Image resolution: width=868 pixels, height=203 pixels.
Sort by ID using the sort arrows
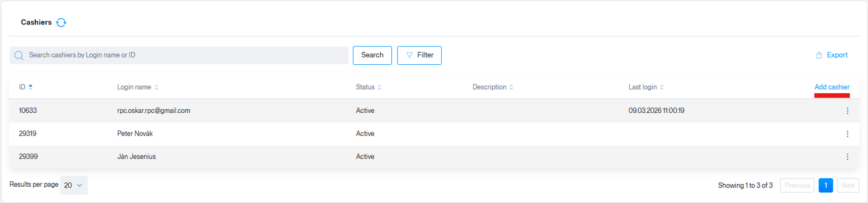(x=31, y=87)
